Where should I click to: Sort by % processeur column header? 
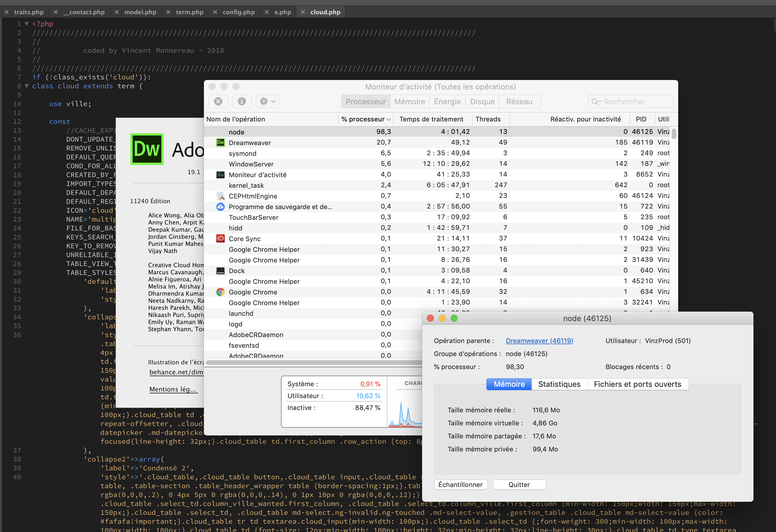[366, 119]
